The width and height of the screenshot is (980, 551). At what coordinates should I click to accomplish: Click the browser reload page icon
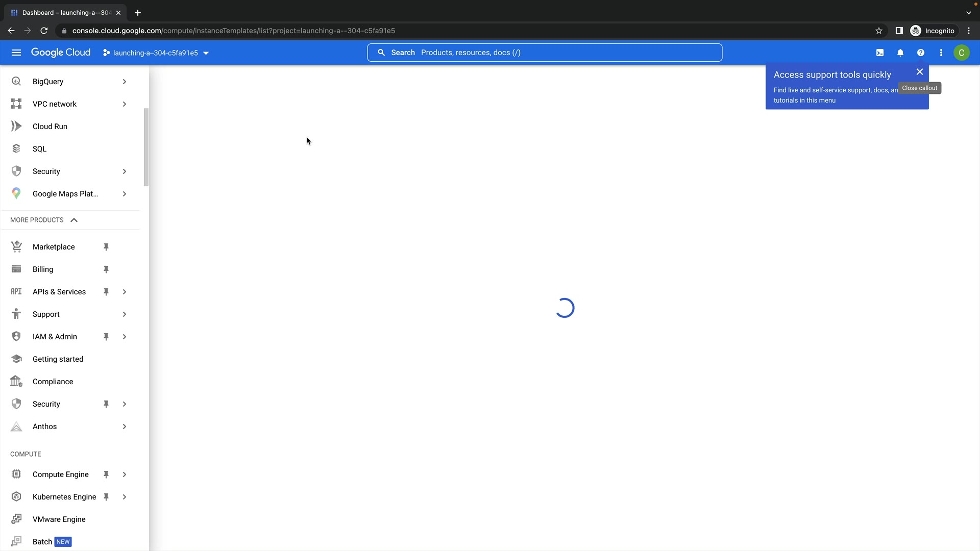click(x=44, y=31)
